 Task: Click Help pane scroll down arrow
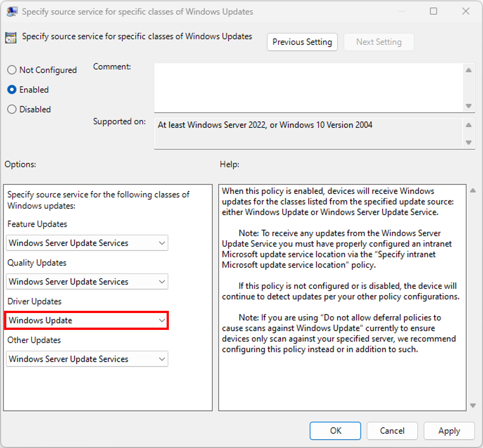tap(473, 406)
